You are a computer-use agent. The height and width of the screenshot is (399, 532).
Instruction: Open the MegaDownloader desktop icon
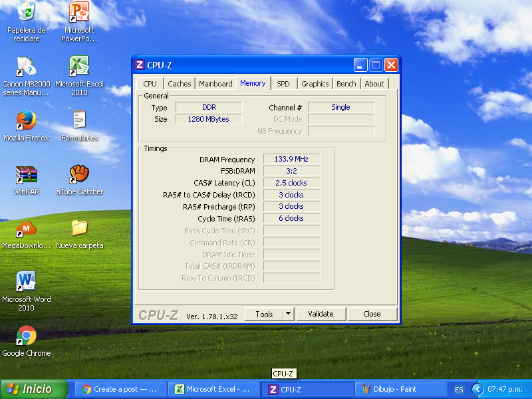27,229
